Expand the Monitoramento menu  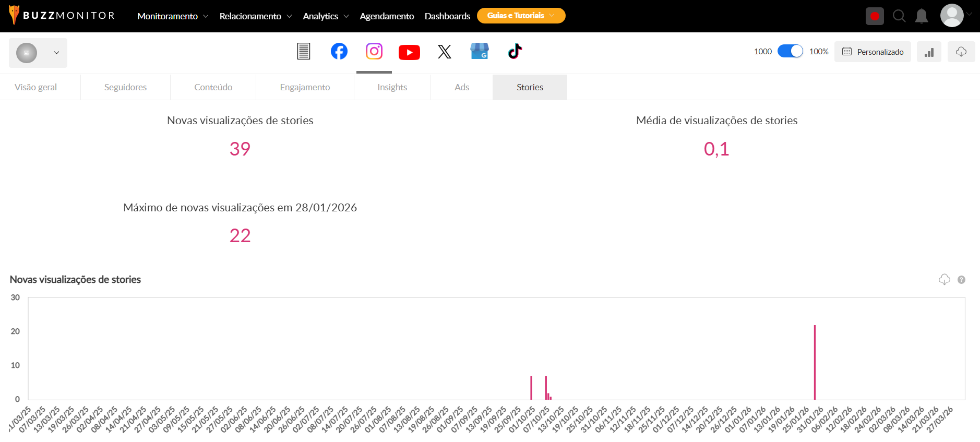tap(173, 16)
